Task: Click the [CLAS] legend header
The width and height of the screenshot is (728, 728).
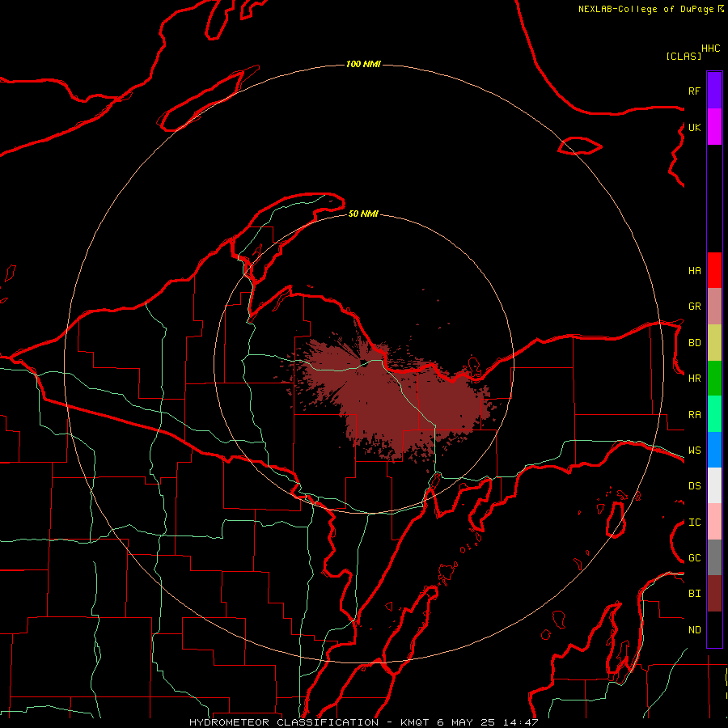Action: (684, 56)
